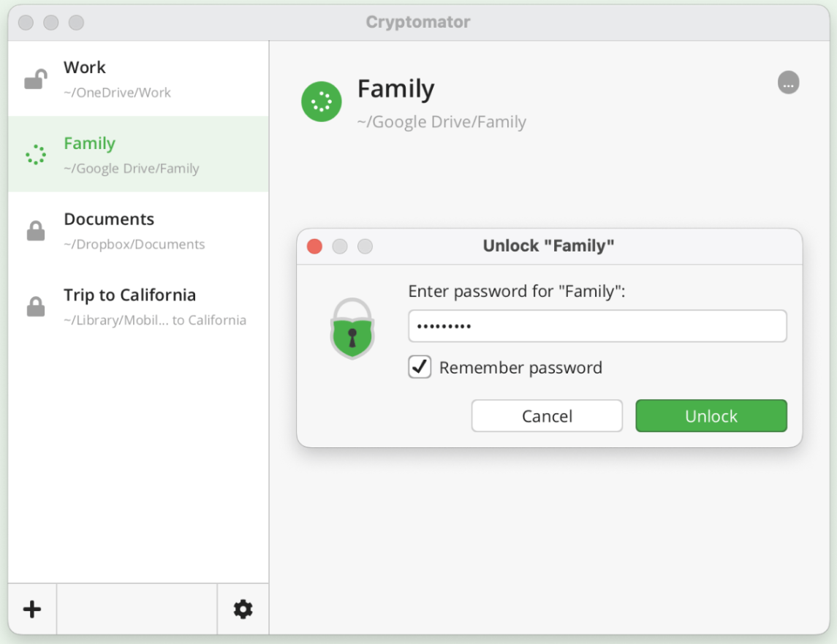The height and width of the screenshot is (644, 837).
Task: Click the green Family vault logo in detail pane
Action: click(321, 102)
